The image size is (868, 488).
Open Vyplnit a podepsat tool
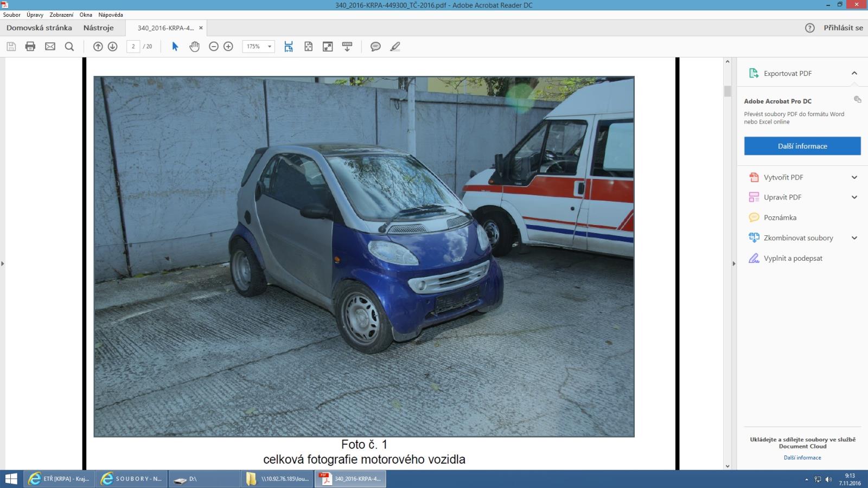(793, 258)
